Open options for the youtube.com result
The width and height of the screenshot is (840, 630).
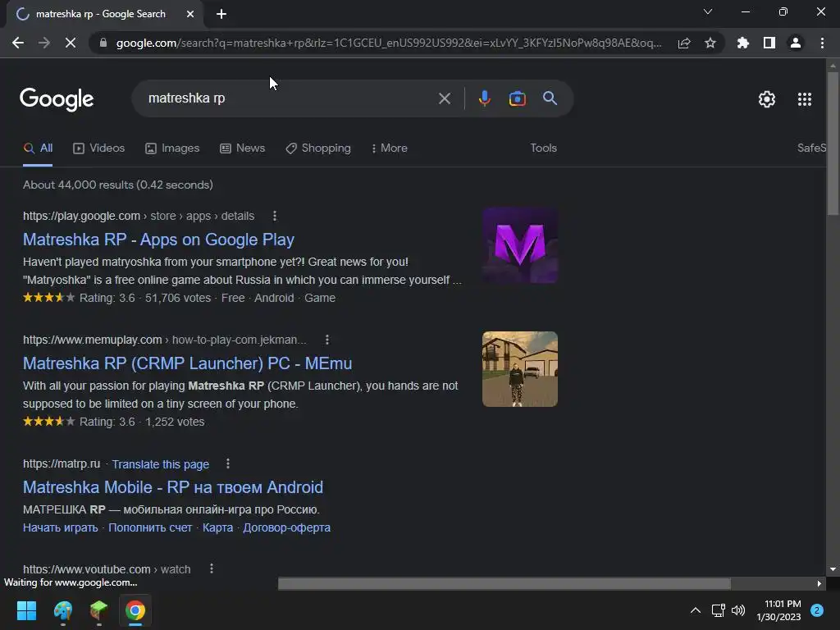212,569
